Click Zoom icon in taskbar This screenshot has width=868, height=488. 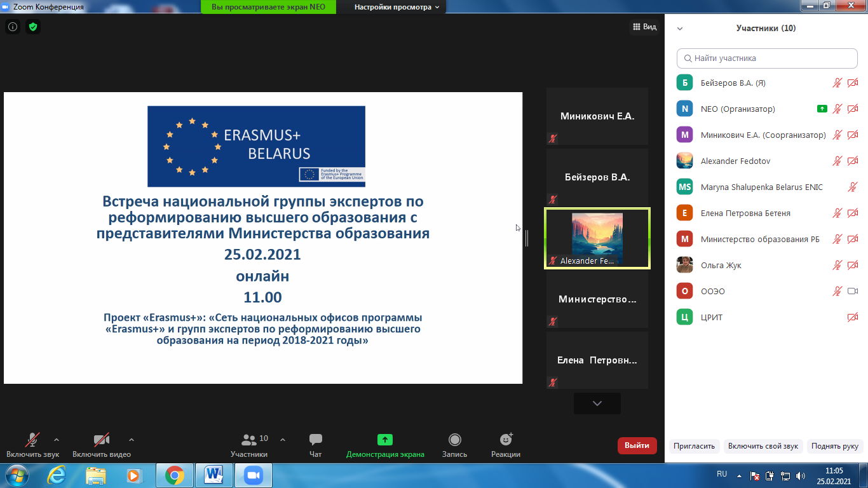click(x=254, y=475)
